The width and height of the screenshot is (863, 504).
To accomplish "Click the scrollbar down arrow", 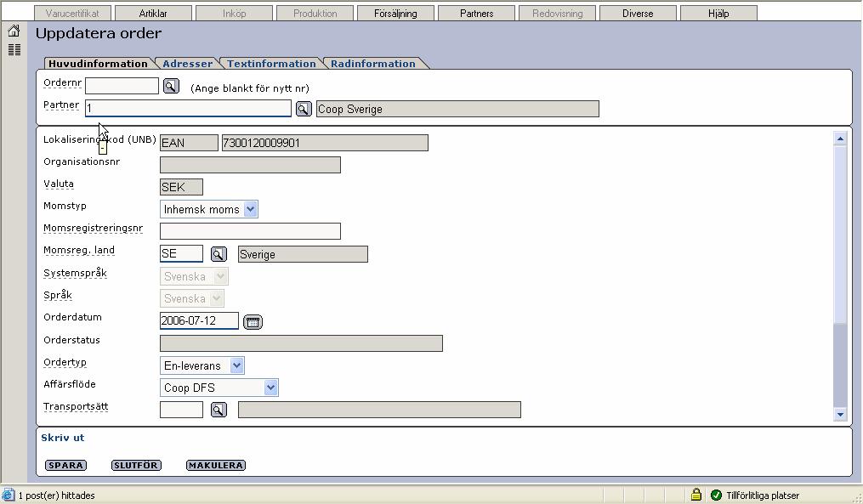I will [840, 414].
